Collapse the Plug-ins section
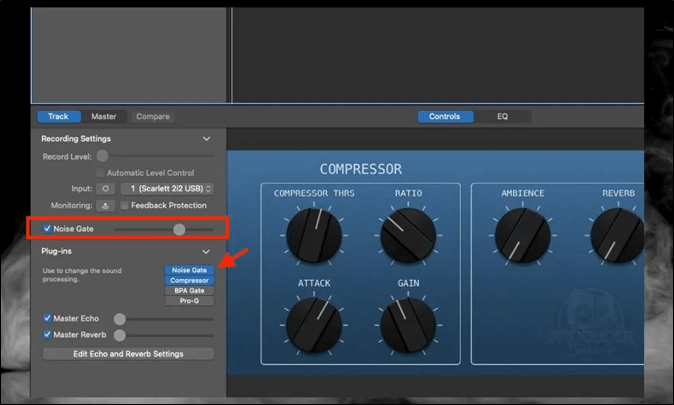Viewport: 674px width, 405px height. point(206,252)
